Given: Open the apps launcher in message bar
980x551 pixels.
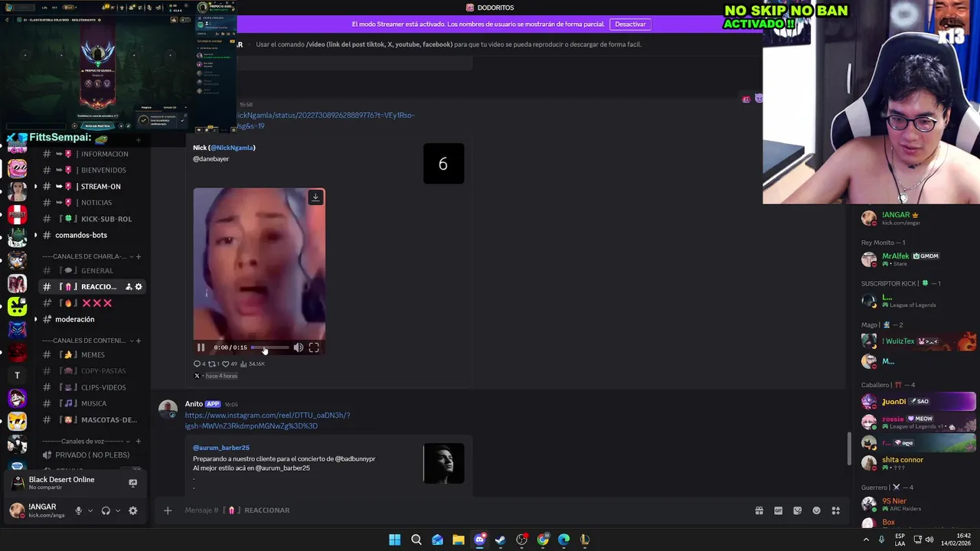Looking at the screenshot, I should (x=836, y=510).
